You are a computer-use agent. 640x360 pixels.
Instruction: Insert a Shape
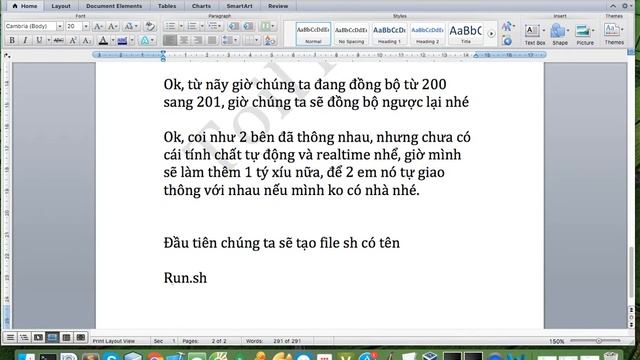click(560, 34)
